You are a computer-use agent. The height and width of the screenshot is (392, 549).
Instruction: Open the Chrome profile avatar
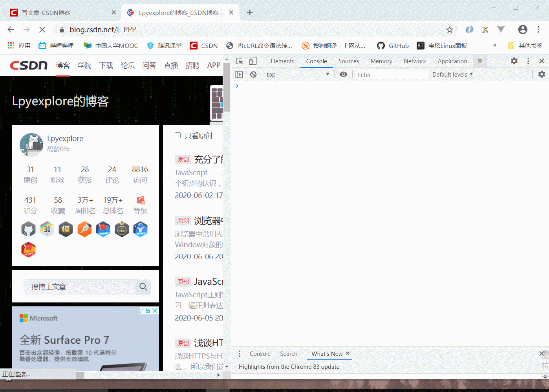(x=522, y=29)
